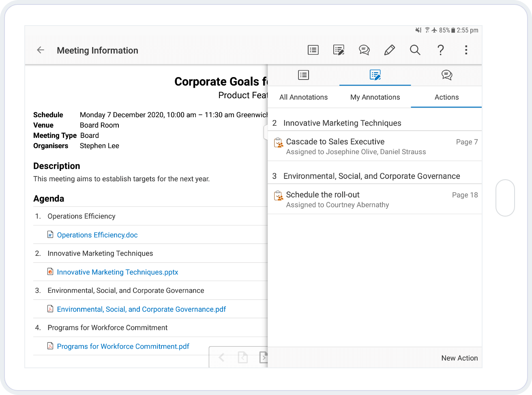Open the comments chat icon in top toolbar
This screenshot has width=532, height=395.
point(364,50)
